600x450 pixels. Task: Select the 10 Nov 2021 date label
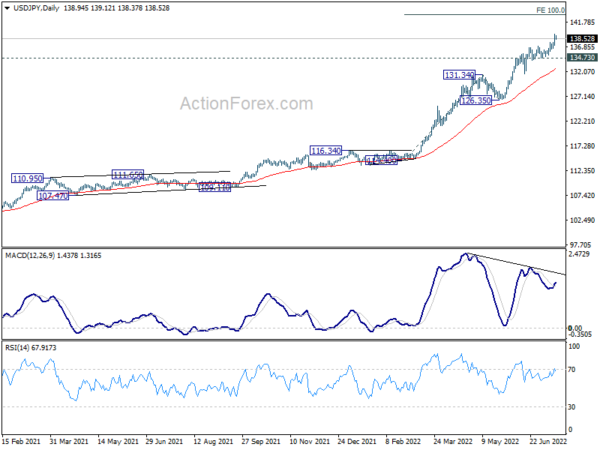310,441
